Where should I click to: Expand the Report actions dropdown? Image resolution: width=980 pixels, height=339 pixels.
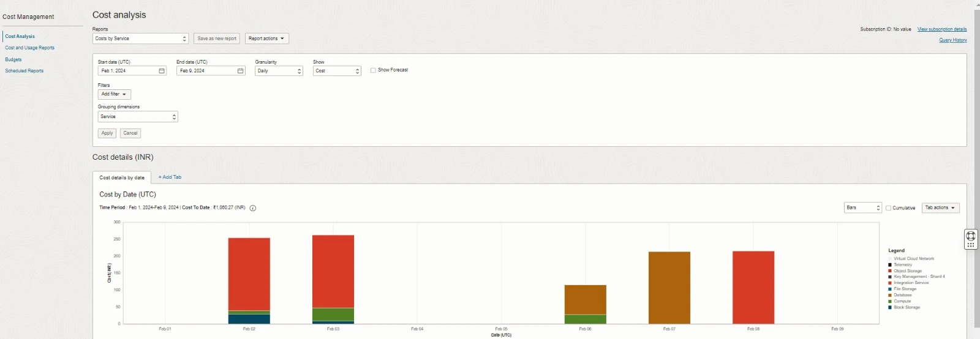point(266,39)
